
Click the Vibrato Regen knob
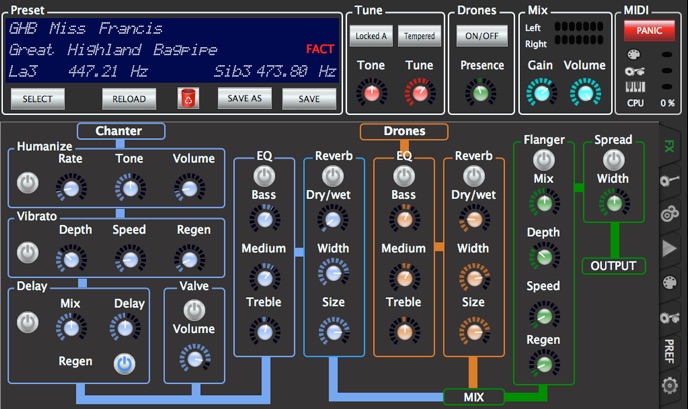[189, 259]
